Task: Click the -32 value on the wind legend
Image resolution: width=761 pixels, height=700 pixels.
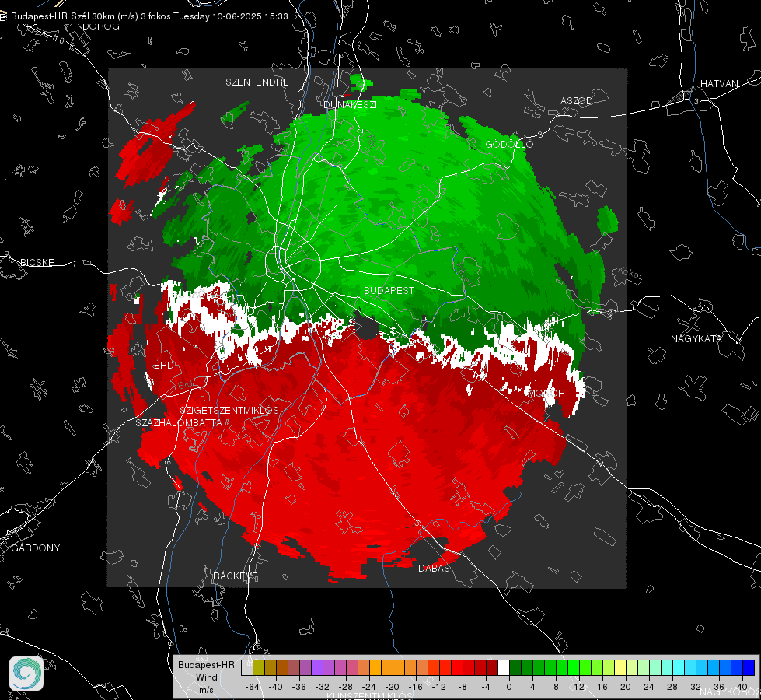Action: tap(323, 687)
